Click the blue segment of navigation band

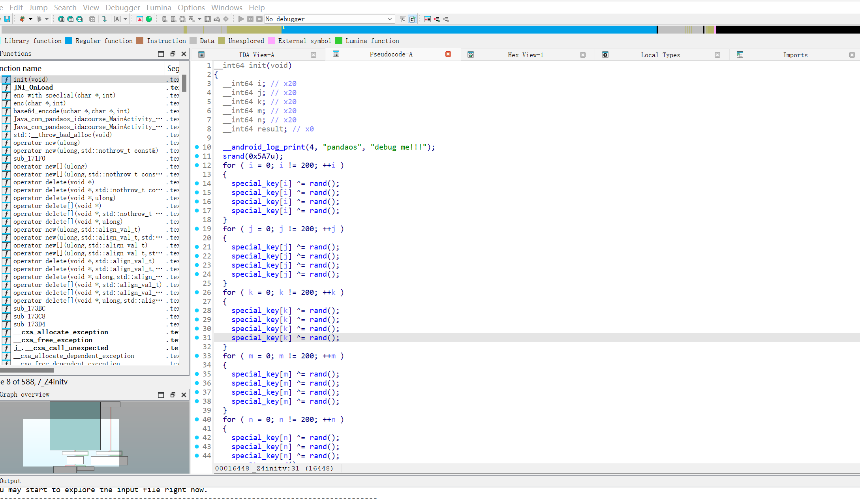466,30
